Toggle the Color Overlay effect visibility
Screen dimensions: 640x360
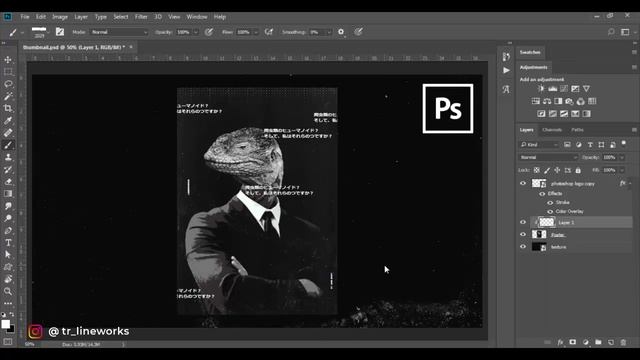click(x=550, y=211)
